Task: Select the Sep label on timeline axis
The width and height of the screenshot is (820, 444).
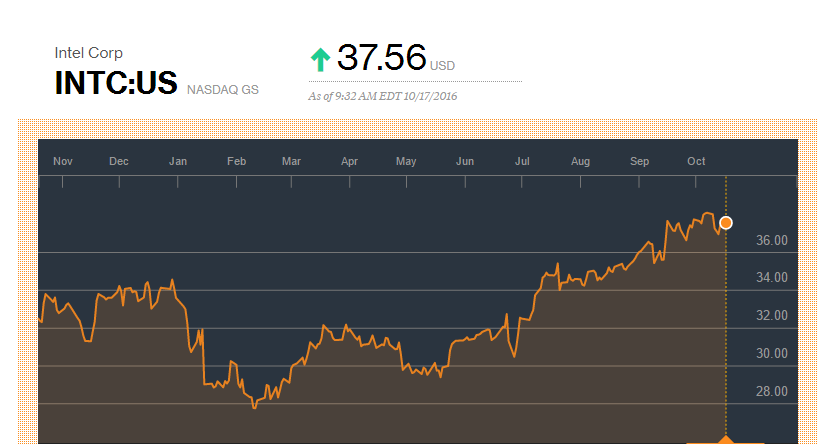Action: (640, 161)
